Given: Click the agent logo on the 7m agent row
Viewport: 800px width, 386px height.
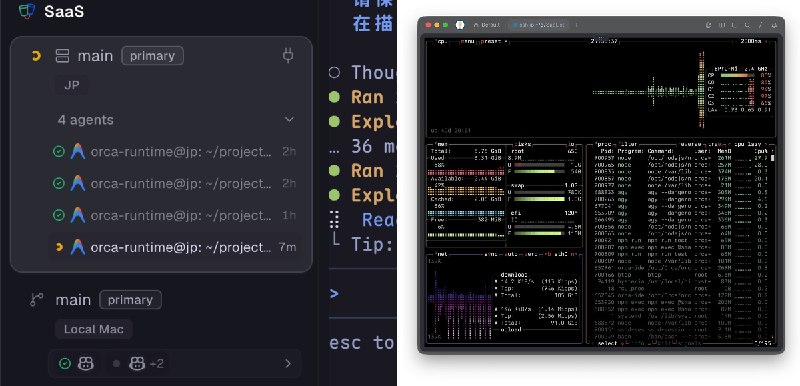Looking at the screenshot, I should pyautogui.click(x=78, y=247).
